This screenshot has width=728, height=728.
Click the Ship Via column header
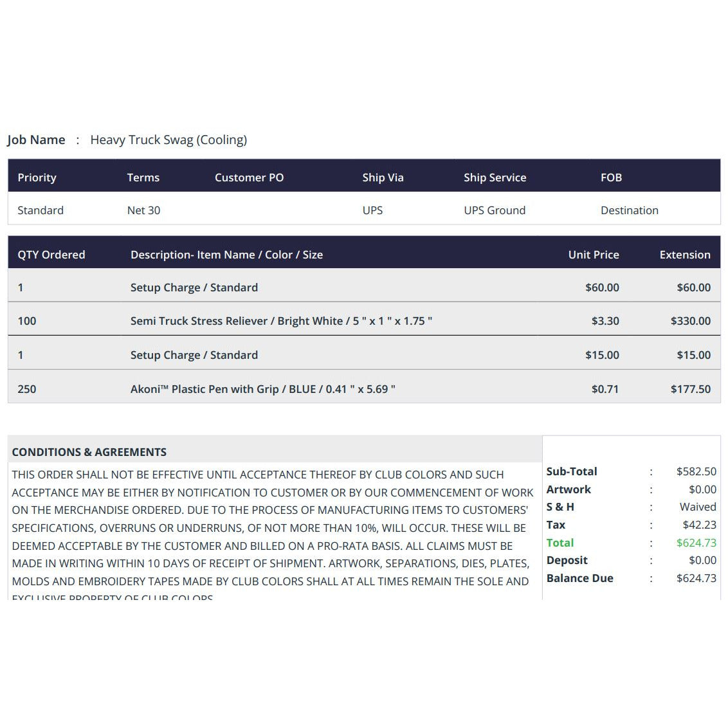pos(383,177)
